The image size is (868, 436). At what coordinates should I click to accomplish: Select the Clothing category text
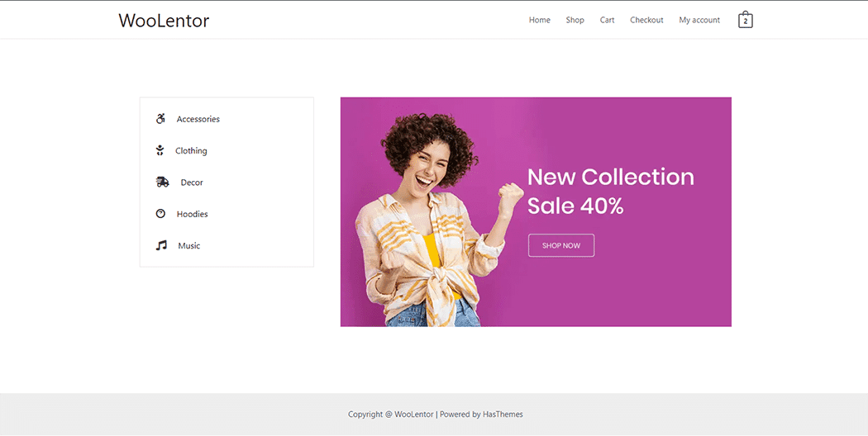pyautogui.click(x=191, y=150)
